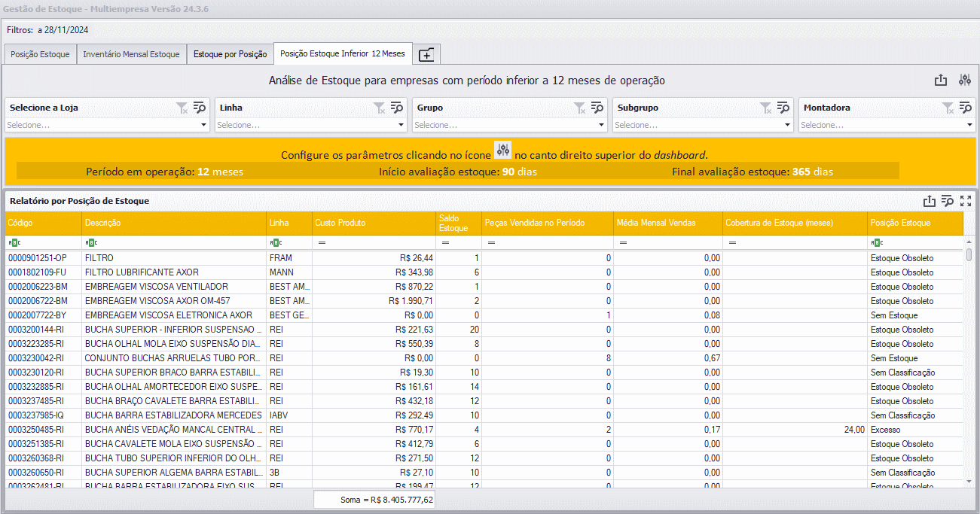Screen dimensions: 980x514
Task: Sort by the Posição Estoque column header
Action: [x=915, y=224]
